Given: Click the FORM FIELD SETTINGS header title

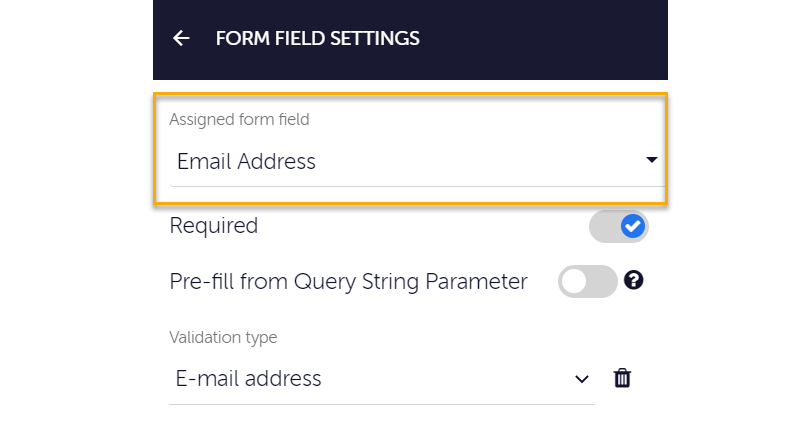Looking at the screenshot, I should [317, 39].
